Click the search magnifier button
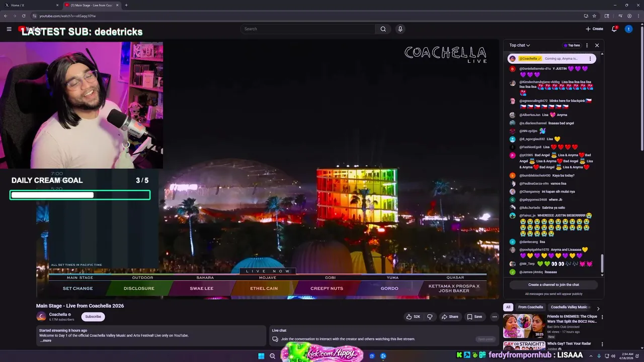This screenshot has height=362, width=644. tap(383, 29)
